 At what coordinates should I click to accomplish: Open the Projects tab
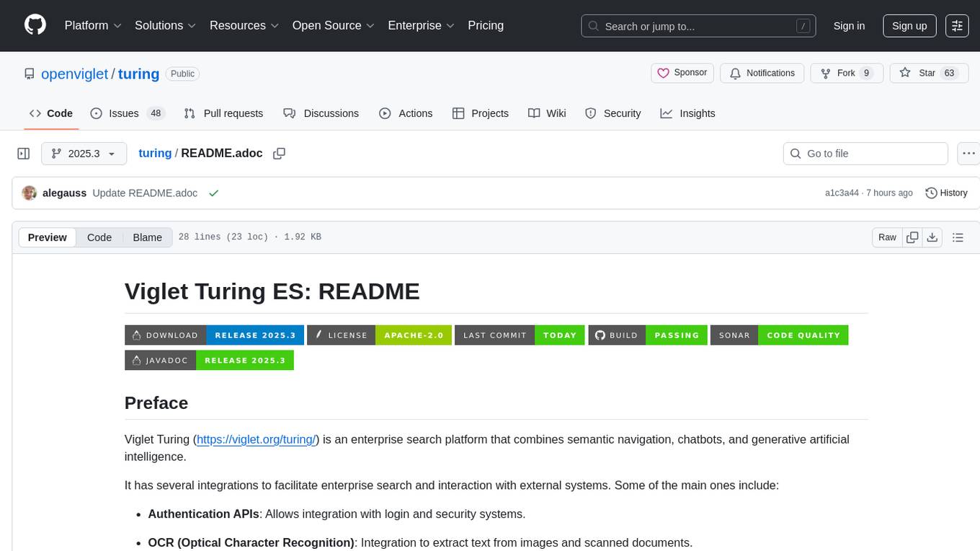pyautogui.click(x=481, y=113)
